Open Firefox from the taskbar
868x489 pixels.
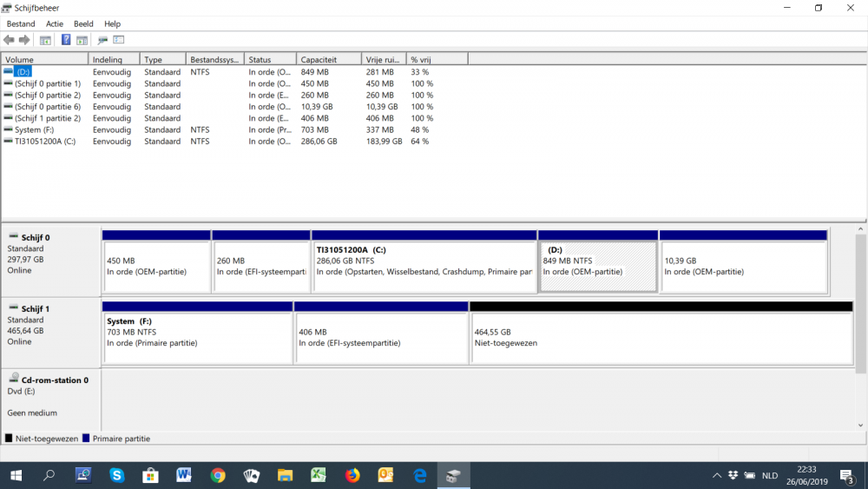(352, 475)
